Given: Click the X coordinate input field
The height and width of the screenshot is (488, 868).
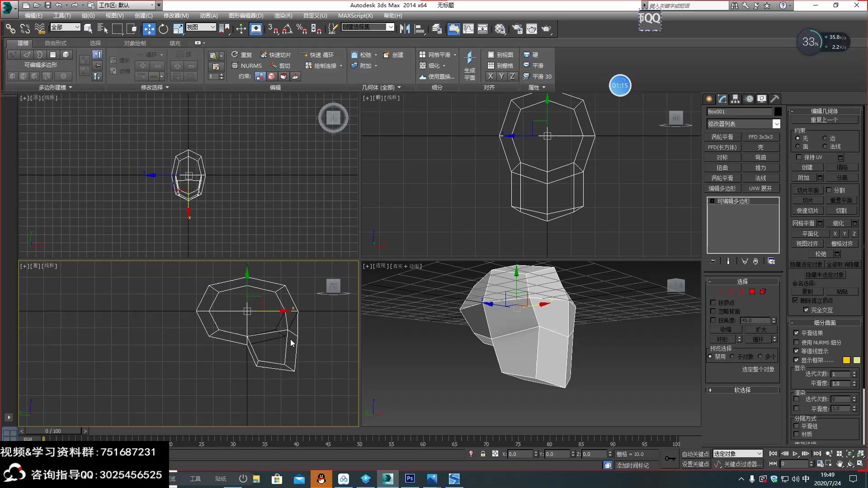Looking at the screenshot, I should (x=520, y=454).
